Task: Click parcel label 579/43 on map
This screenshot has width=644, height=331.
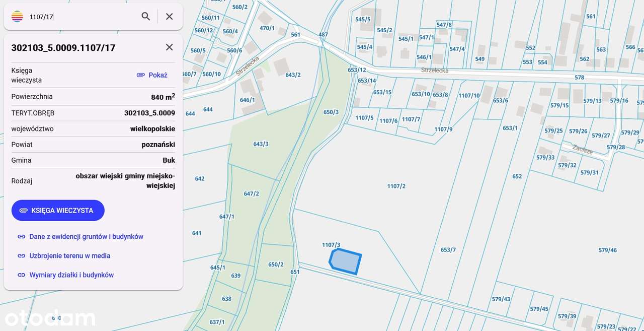Action: pos(501,299)
